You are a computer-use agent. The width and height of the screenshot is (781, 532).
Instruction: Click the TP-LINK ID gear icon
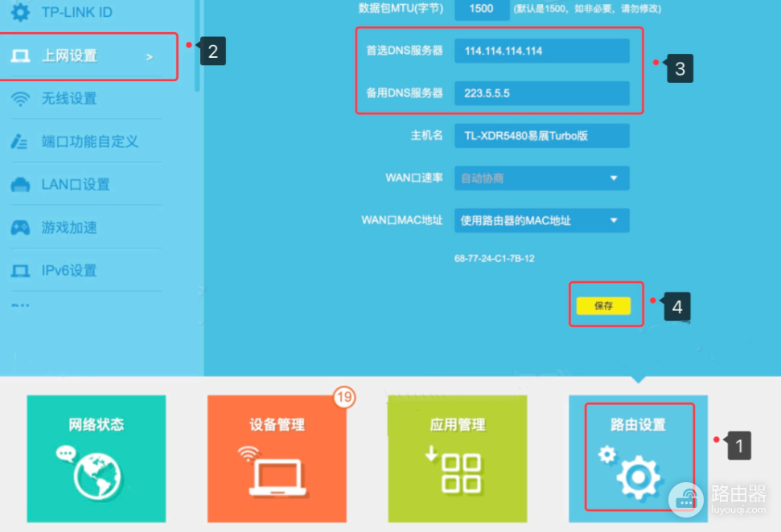tap(20, 11)
